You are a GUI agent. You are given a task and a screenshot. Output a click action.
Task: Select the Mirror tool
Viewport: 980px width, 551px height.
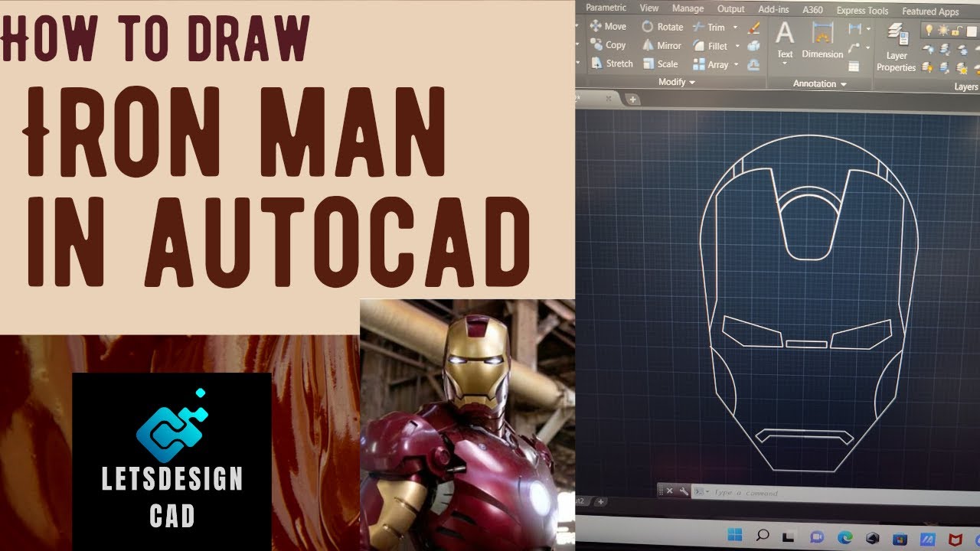point(662,46)
